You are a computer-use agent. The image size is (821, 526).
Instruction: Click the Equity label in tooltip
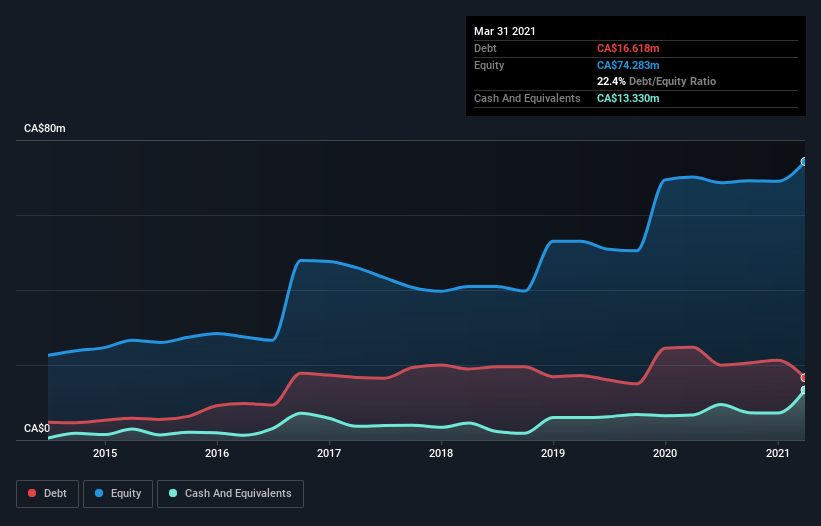pyautogui.click(x=489, y=65)
